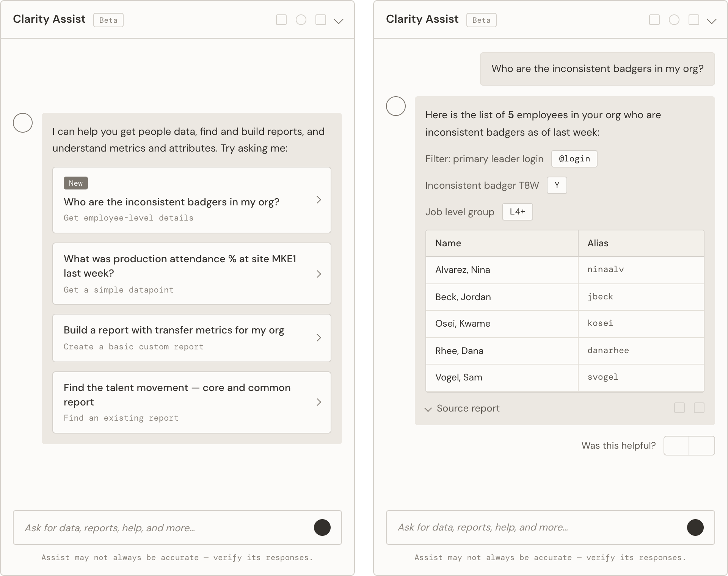Click the Alias column header
The width and height of the screenshot is (728, 576).
pos(641,243)
